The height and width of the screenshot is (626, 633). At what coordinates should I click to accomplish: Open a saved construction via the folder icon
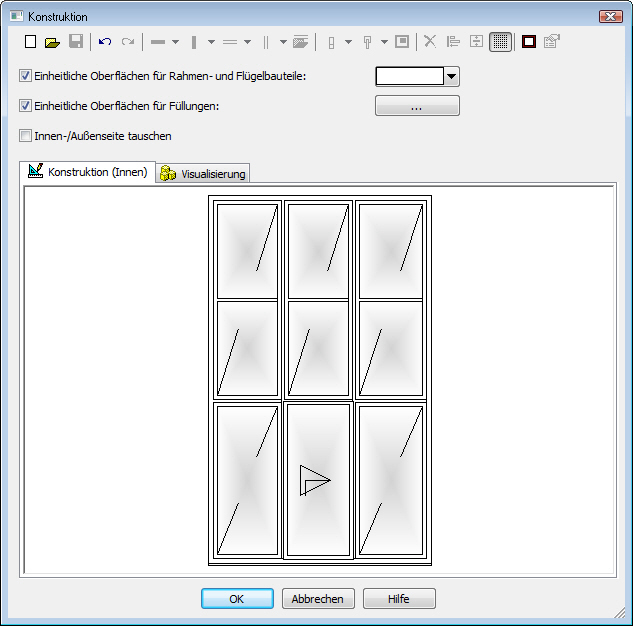click(x=52, y=42)
